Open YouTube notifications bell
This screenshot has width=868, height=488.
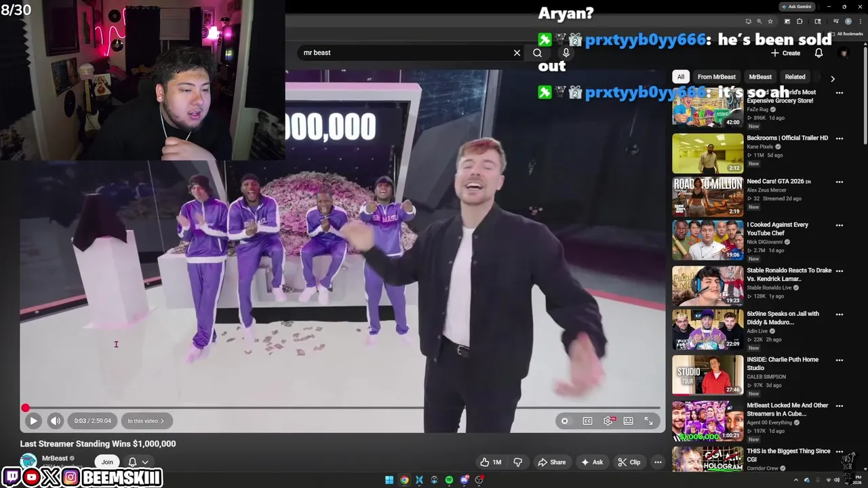point(818,53)
